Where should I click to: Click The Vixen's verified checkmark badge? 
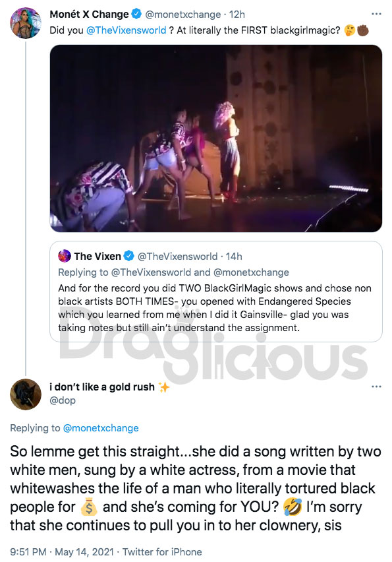[x=129, y=256]
